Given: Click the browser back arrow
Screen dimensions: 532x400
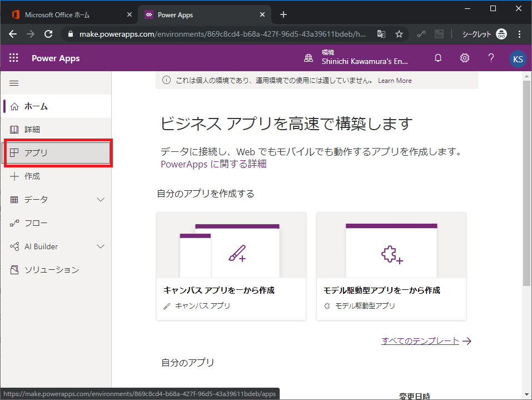Looking at the screenshot, I should (x=13, y=34).
